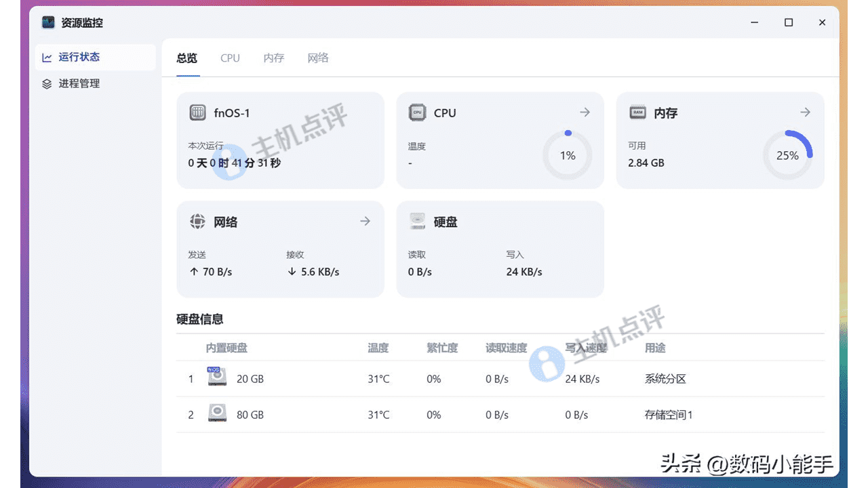Open 内存 details via its arrow

tap(805, 113)
